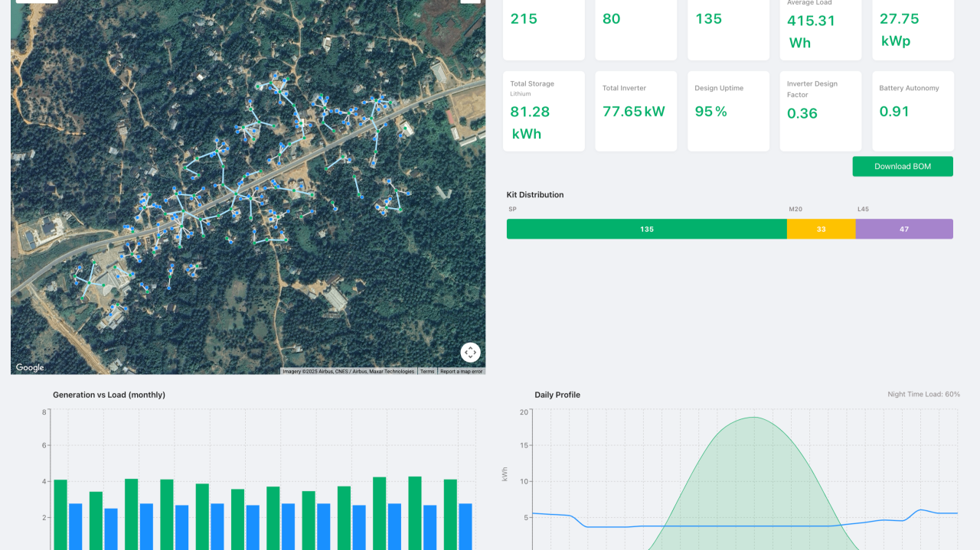
Task: Click the Report a map error link
Action: click(461, 372)
